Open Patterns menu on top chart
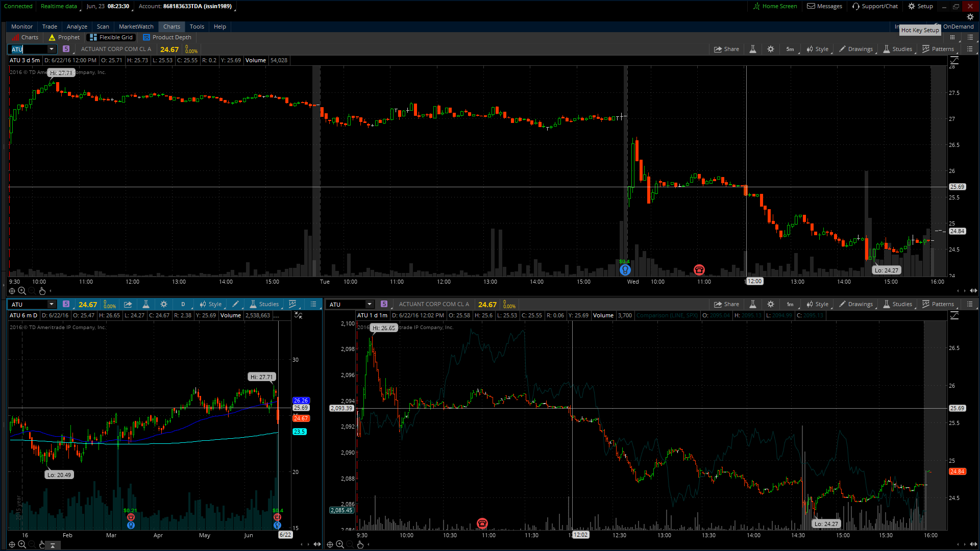 coord(938,49)
